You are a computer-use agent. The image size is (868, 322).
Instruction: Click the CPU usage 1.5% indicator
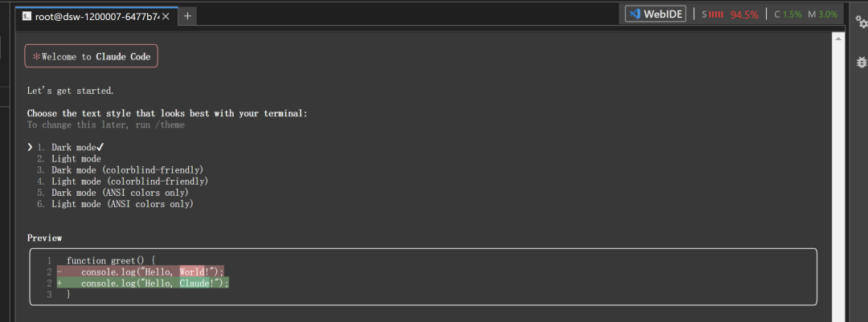coord(788,14)
